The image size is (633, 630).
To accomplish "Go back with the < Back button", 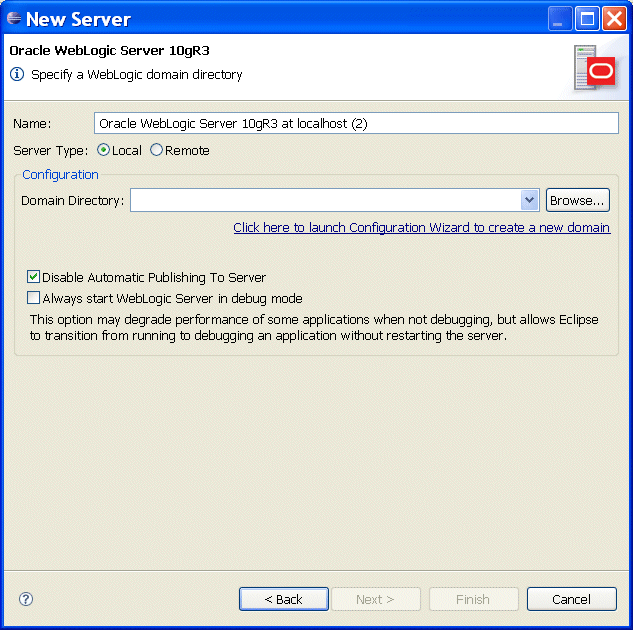I will click(x=284, y=599).
